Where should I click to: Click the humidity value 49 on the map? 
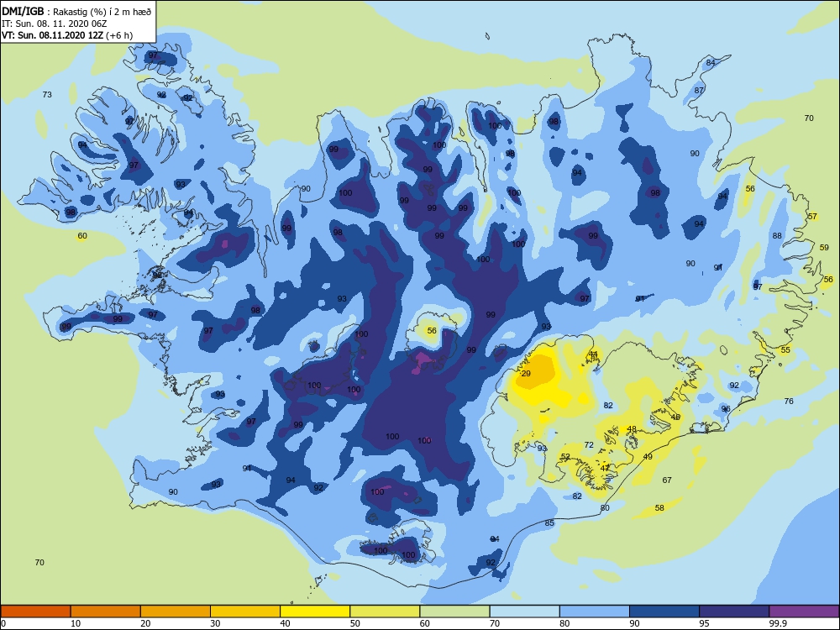pos(648,456)
